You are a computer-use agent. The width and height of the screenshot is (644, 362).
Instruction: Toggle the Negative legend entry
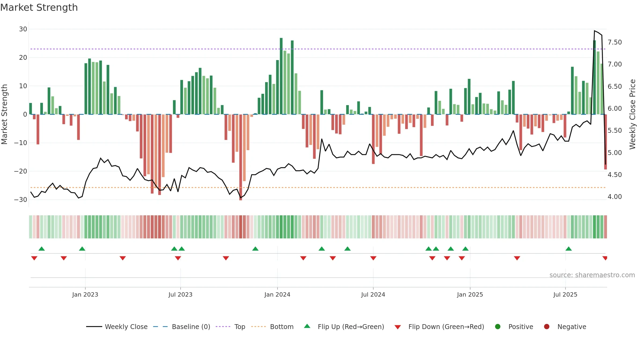tap(565, 327)
